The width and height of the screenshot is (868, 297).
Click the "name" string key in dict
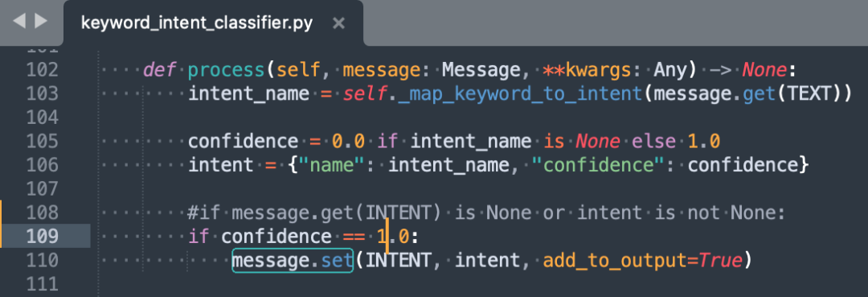(332, 165)
